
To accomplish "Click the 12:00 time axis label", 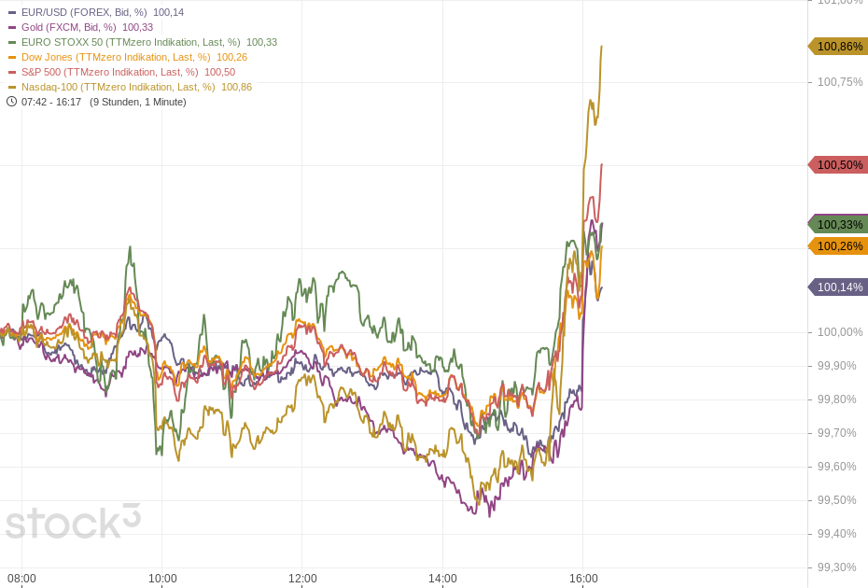I will pyautogui.click(x=302, y=579).
